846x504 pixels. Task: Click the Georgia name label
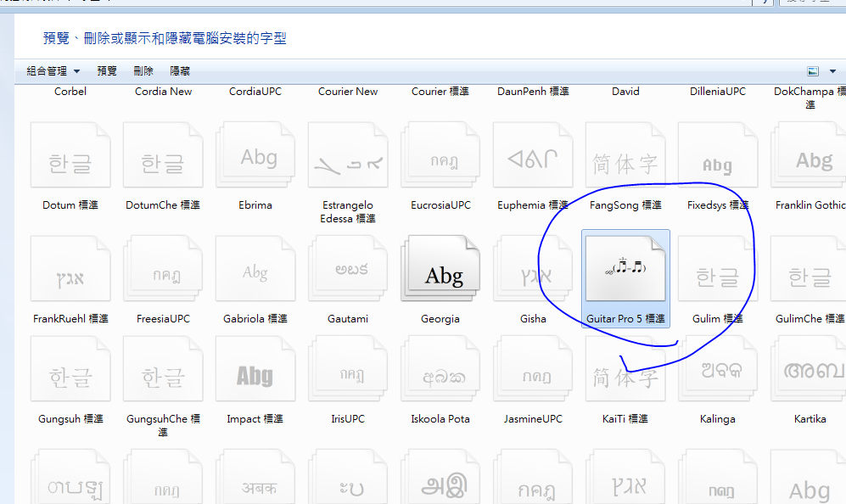click(440, 319)
